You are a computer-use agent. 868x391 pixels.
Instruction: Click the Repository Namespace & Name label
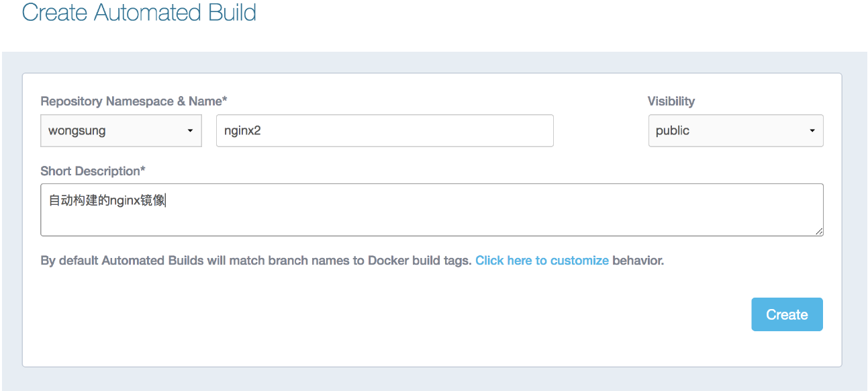[x=134, y=101]
